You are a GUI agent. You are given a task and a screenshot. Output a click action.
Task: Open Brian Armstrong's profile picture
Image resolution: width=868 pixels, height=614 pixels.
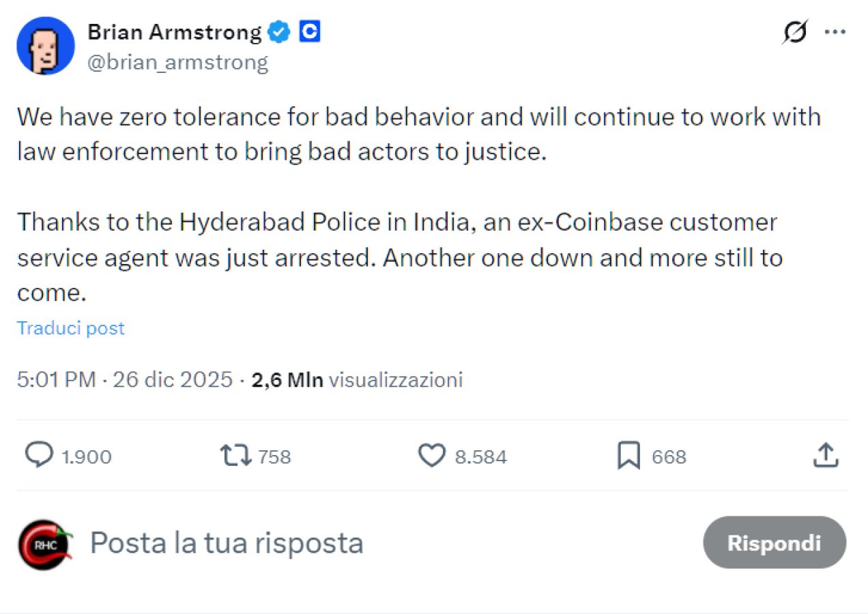point(46,46)
